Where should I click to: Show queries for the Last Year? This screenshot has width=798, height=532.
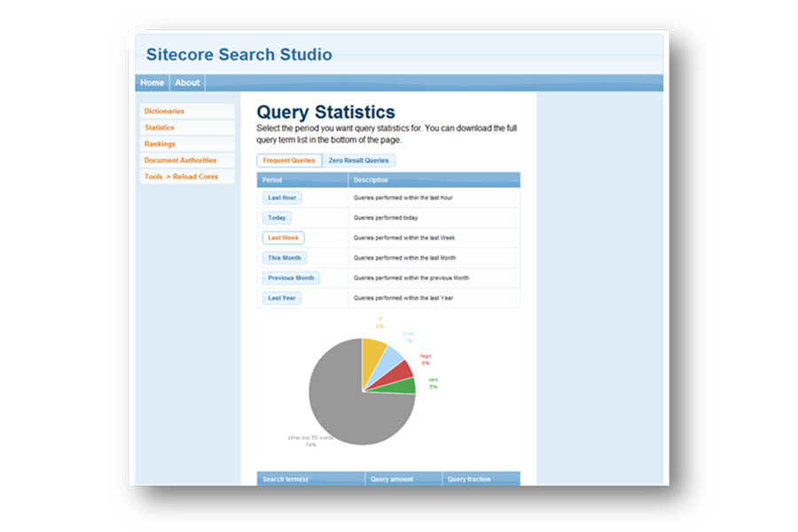click(281, 298)
